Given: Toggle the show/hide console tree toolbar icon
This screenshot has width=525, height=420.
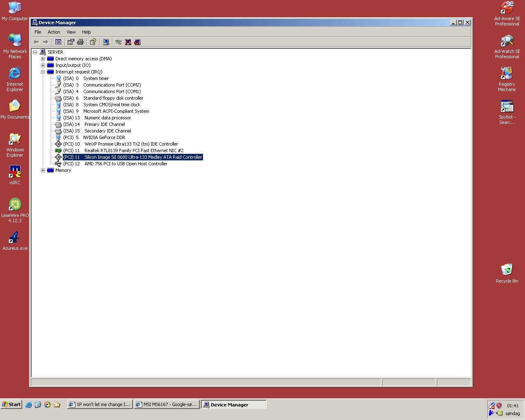Looking at the screenshot, I should 58,42.
